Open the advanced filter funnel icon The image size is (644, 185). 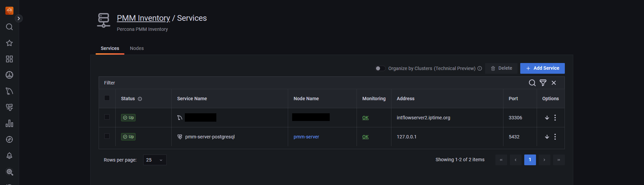point(543,83)
